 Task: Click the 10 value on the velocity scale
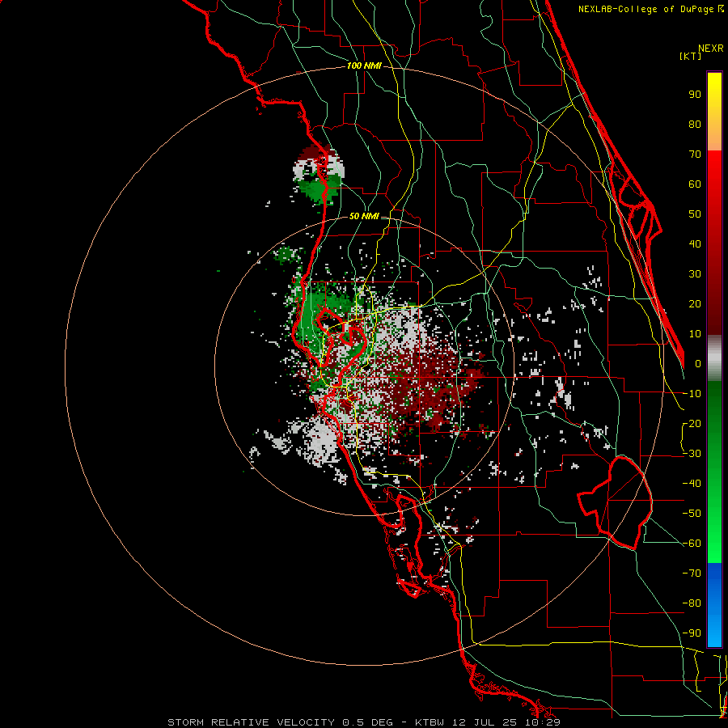point(695,334)
